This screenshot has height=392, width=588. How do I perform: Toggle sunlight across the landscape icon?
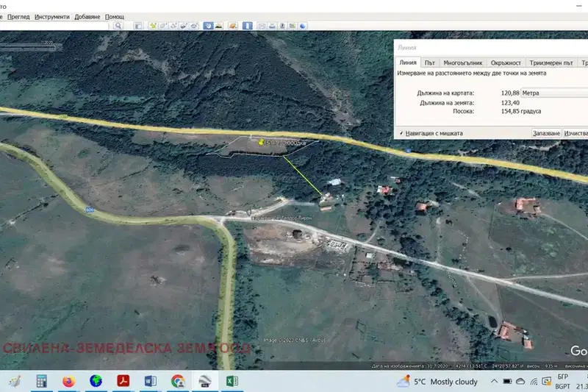218,26
